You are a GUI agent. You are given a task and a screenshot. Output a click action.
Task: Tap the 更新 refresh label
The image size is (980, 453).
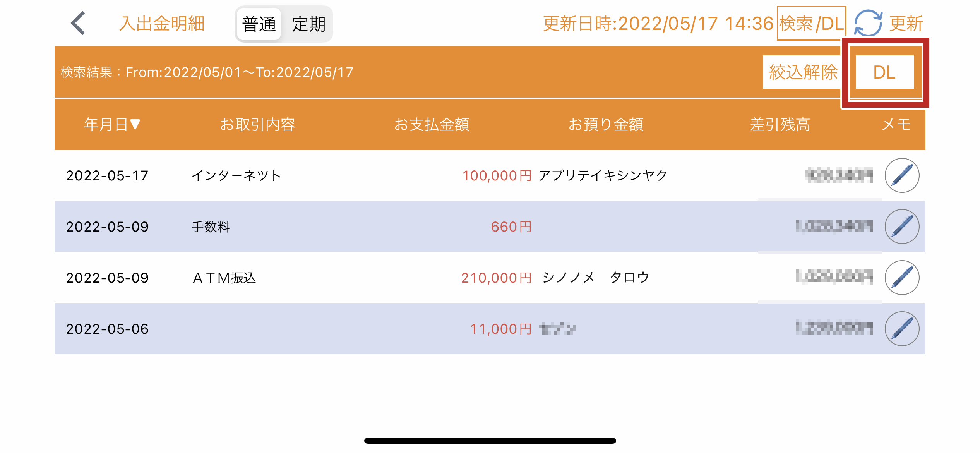point(906,24)
